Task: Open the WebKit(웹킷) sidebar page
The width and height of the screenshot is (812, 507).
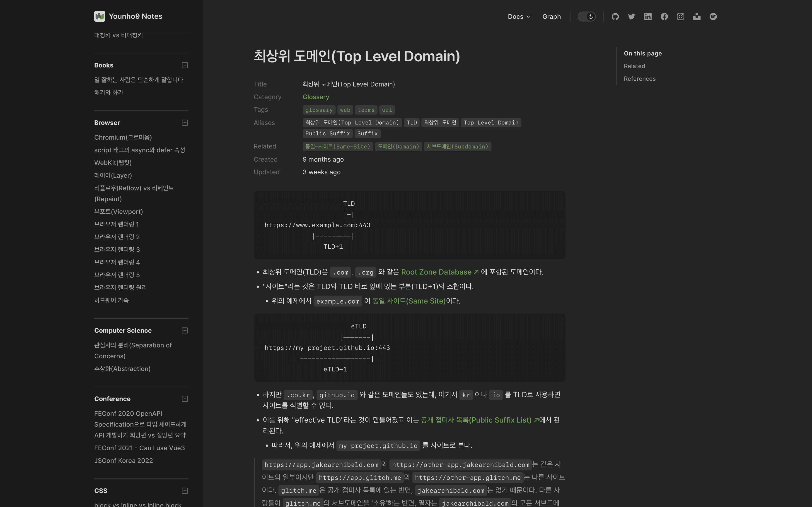Action: (x=113, y=163)
